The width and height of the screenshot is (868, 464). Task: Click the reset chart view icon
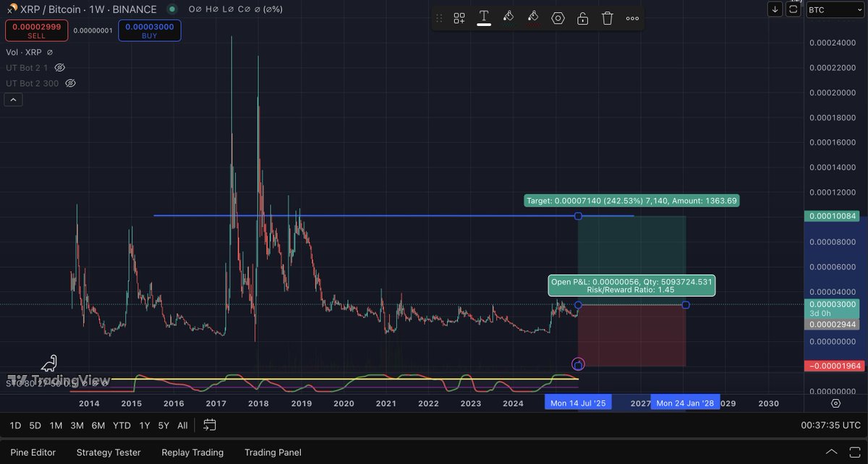coord(794,9)
